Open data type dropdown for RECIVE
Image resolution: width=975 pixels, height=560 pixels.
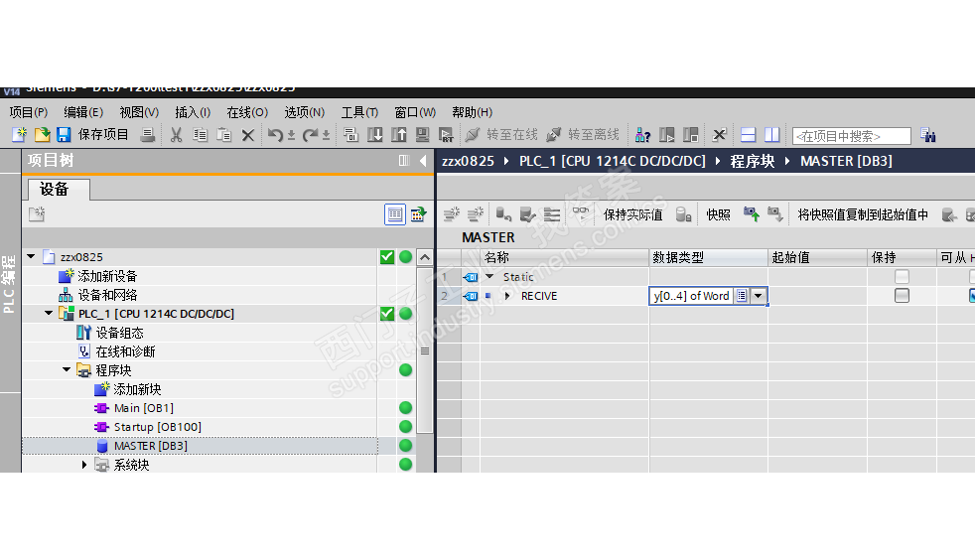pos(758,296)
